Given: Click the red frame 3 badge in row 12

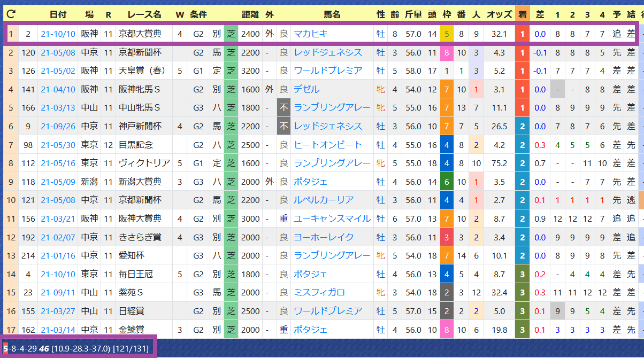Looking at the screenshot, I should click(447, 237).
